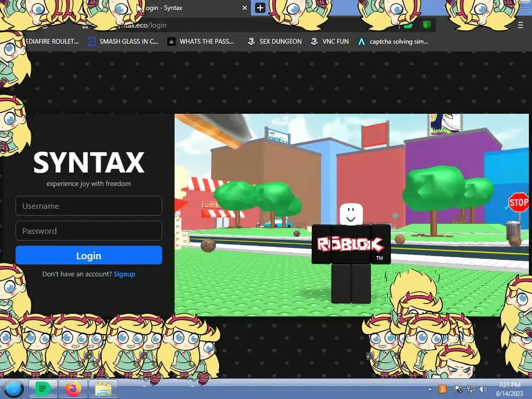Open File Explorer from the taskbar
The height and width of the screenshot is (399, 532).
(103, 389)
